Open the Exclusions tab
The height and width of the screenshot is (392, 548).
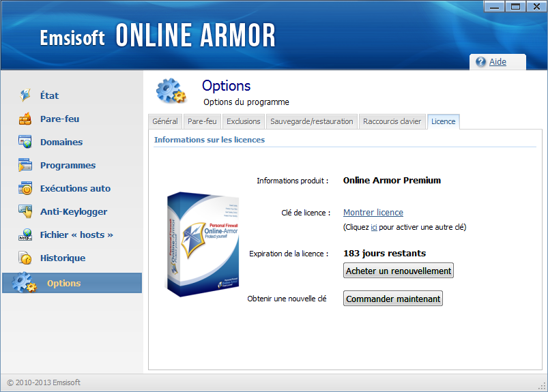(243, 121)
